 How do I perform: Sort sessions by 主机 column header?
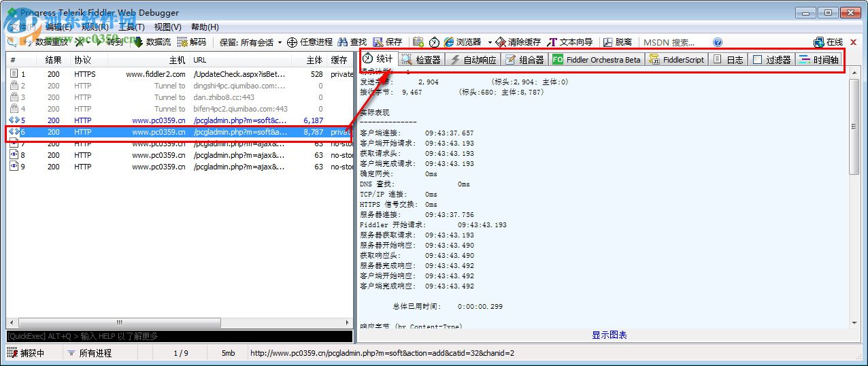(148, 60)
